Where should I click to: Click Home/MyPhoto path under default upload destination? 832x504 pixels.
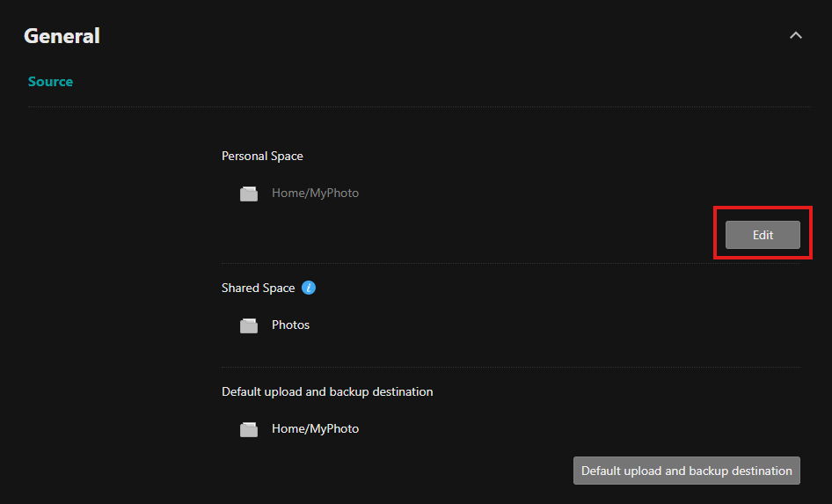tap(315, 428)
